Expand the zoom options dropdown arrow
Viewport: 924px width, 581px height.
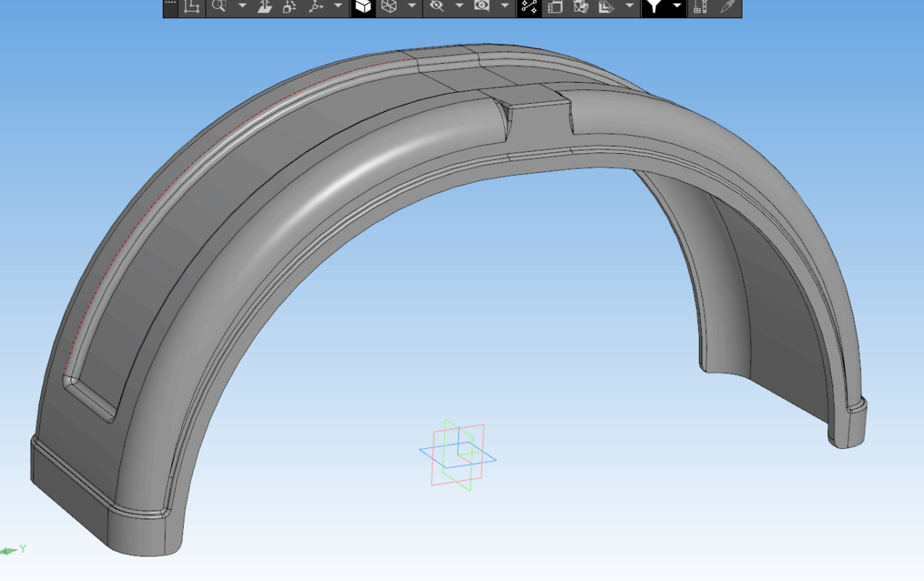(242, 7)
